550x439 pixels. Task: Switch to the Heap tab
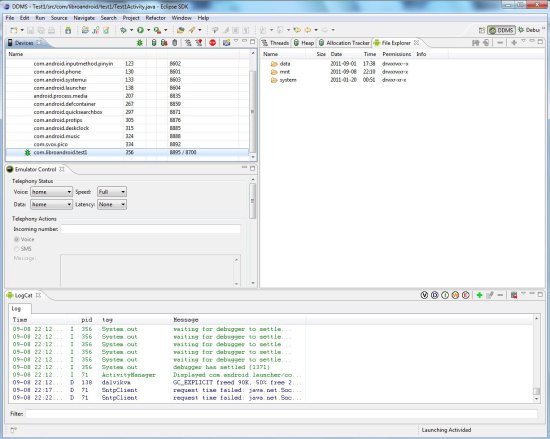click(x=304, y=43)
